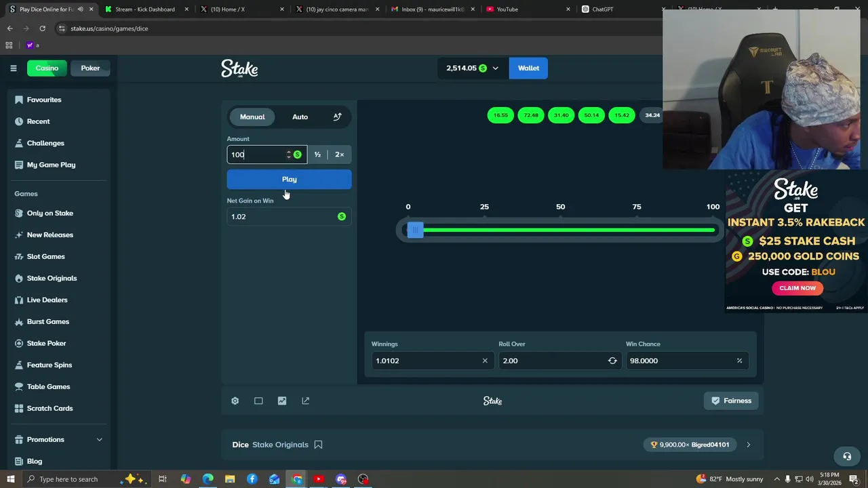Screen dimensions: 868x488
Task: Switch to jay cinco camera man tab
Action: [337, 9]
